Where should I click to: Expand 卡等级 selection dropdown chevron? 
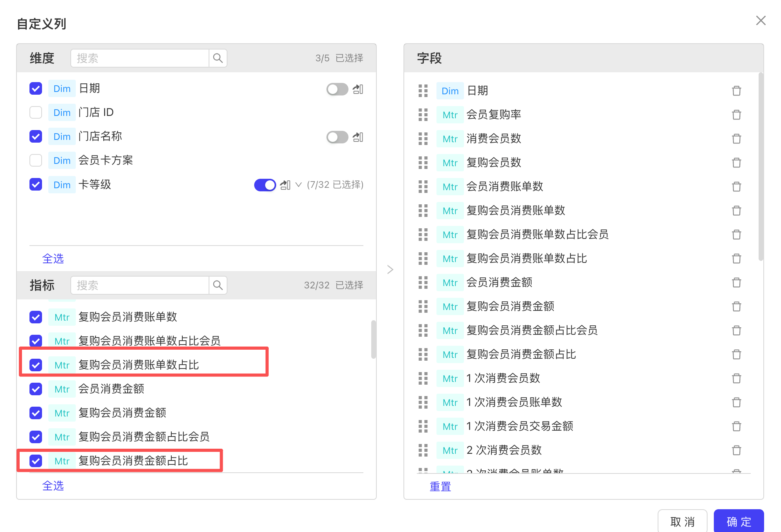click(x=299, y=185)
